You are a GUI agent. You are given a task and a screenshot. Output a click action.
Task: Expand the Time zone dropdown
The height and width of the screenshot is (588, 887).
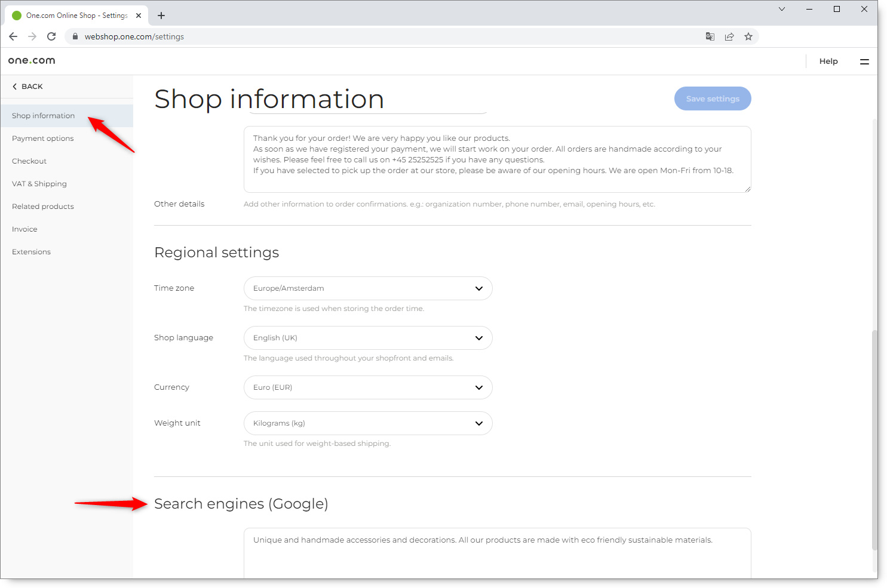368,288
